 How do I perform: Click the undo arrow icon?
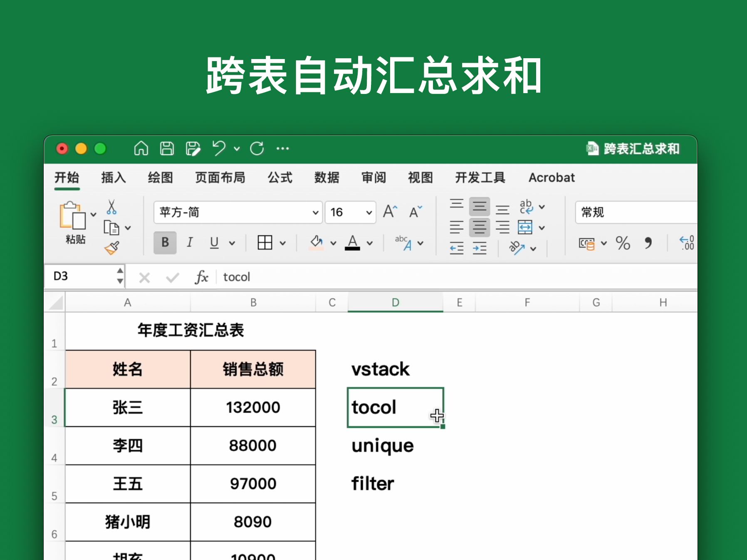coord(219,149)
